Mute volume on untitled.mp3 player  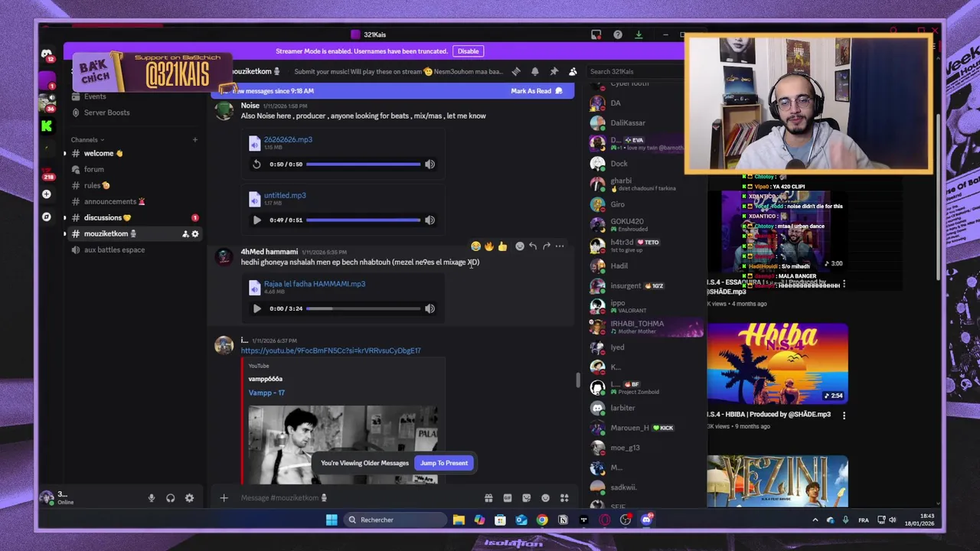pos(430,220)
